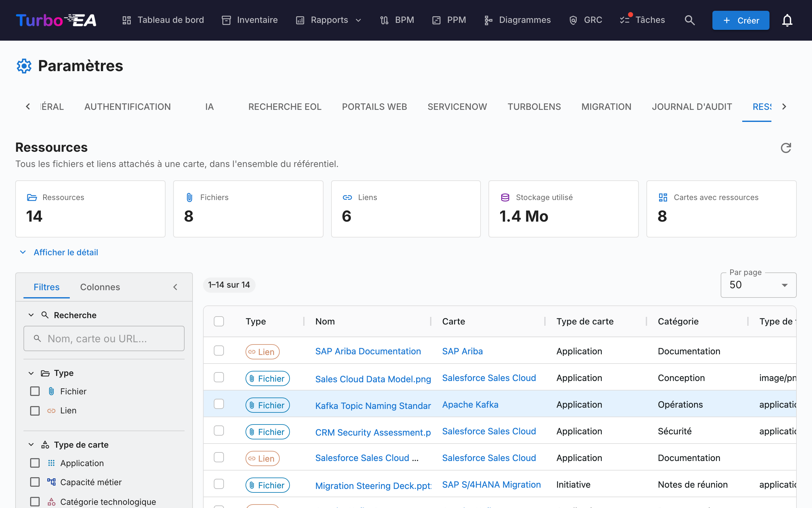
Task: Click the Application grid icon in the filters
Action: click(51, 463)
